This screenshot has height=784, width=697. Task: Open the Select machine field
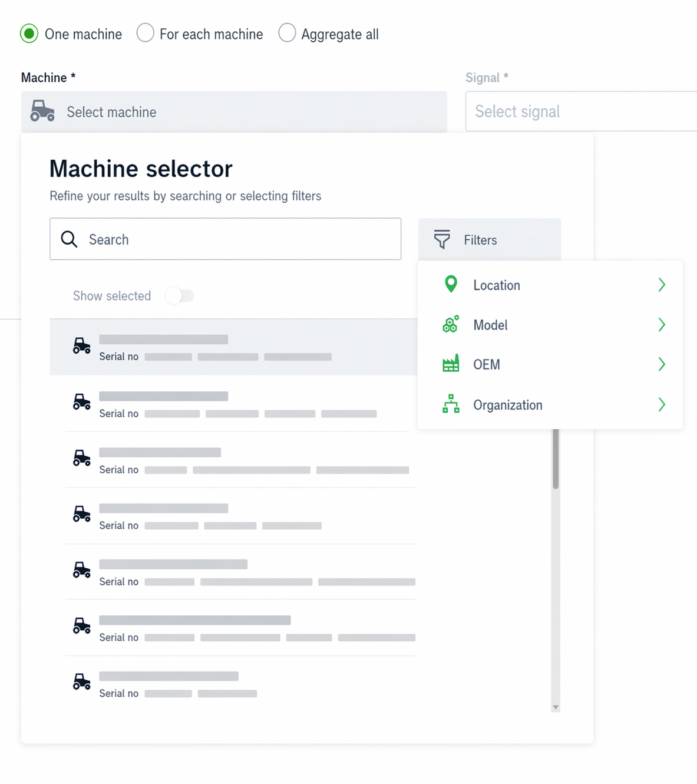click(234, 111)
